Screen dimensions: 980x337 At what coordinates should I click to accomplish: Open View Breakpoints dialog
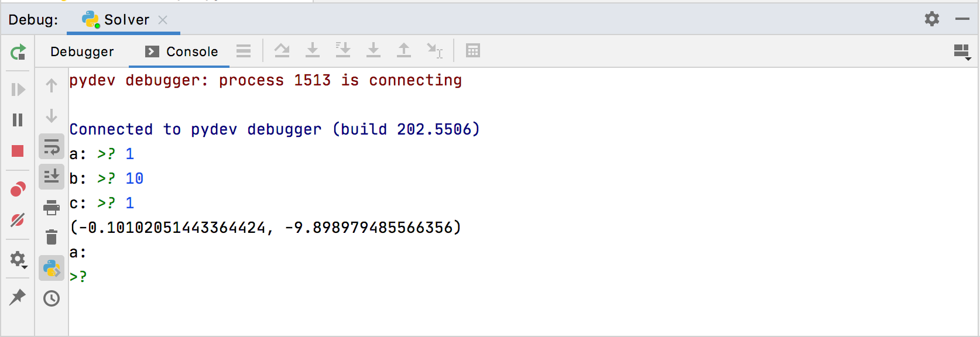point(18,187)
